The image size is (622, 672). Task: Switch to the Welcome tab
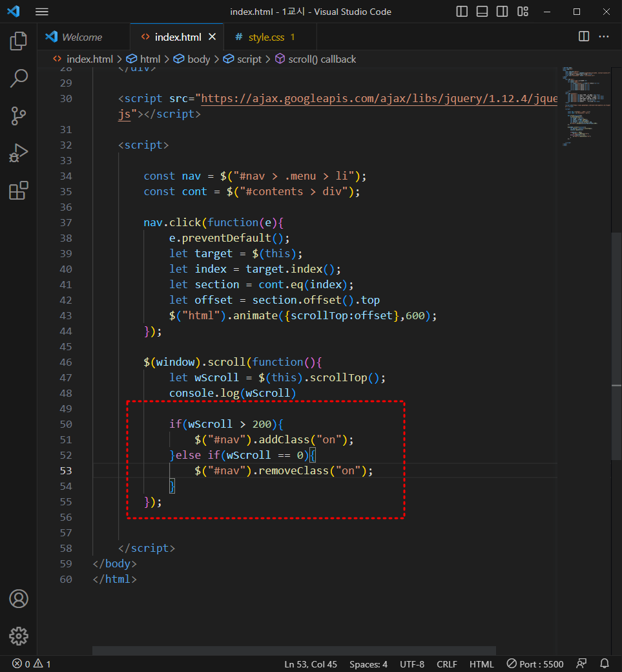point(82,37)
